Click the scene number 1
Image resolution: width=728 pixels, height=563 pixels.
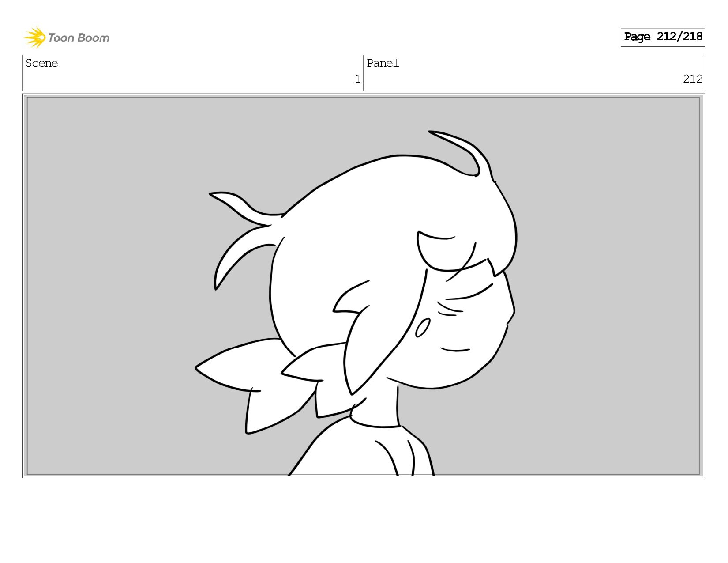(357, 79)
